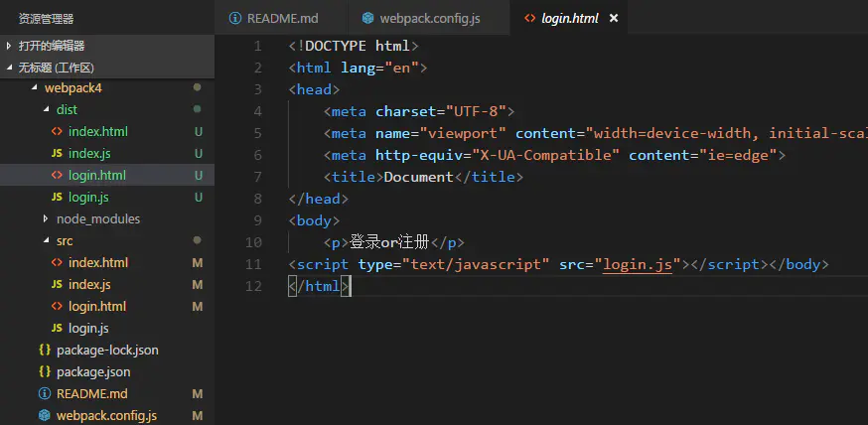The image size is (868, 425).
Task: Click the Document title text in editor
Action: click(x=418, y=177)
